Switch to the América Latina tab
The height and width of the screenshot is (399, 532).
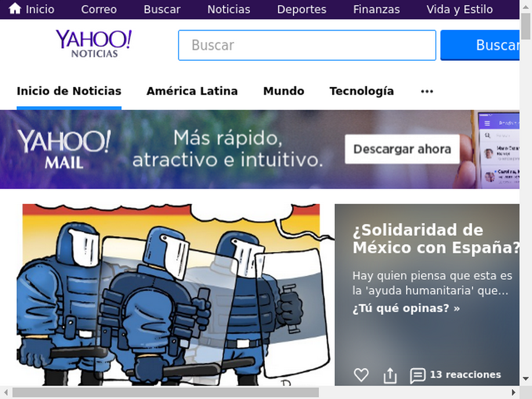tap(192, 91)
